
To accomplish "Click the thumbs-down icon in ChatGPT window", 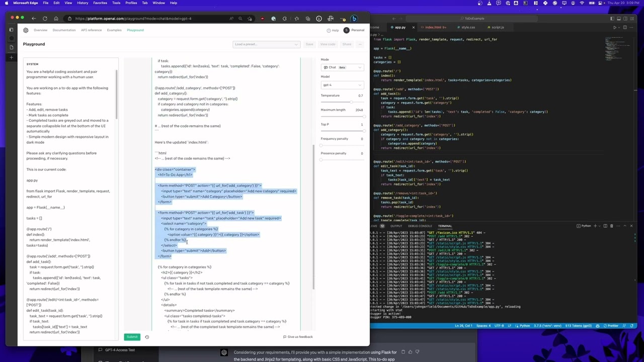I will [x=417, y=352].
